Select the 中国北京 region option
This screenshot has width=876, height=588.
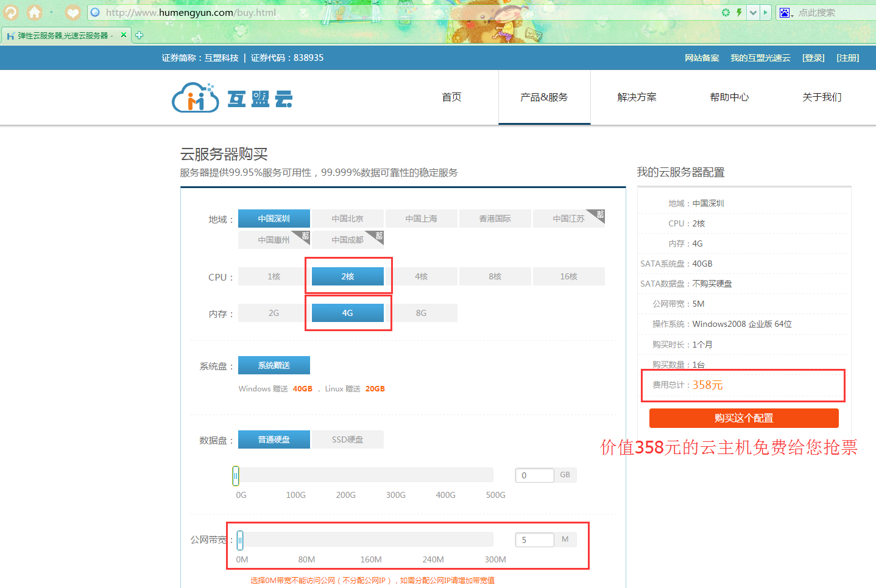click(347, 219)
